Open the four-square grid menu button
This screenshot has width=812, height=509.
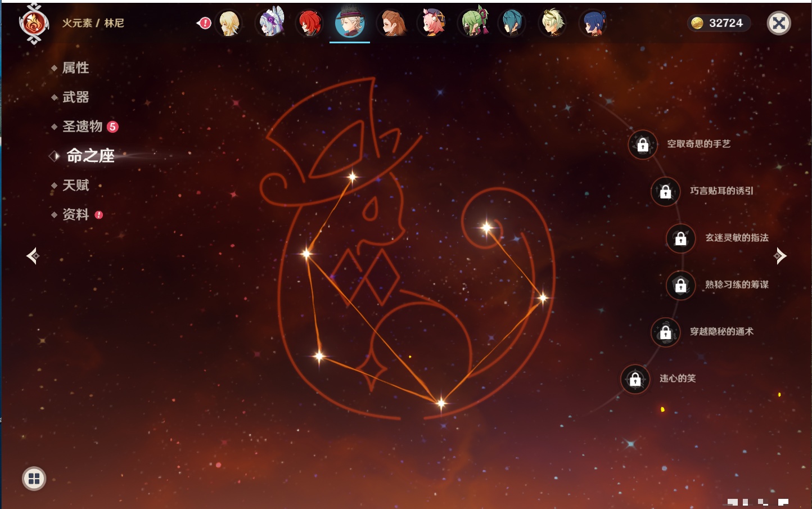(x=34, y=479)
